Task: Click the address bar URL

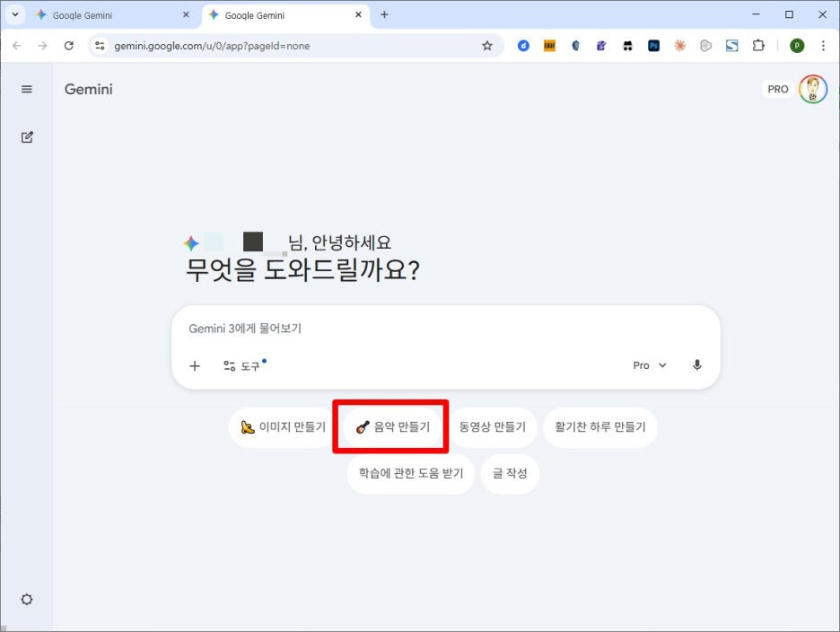Action: (212, 46)
